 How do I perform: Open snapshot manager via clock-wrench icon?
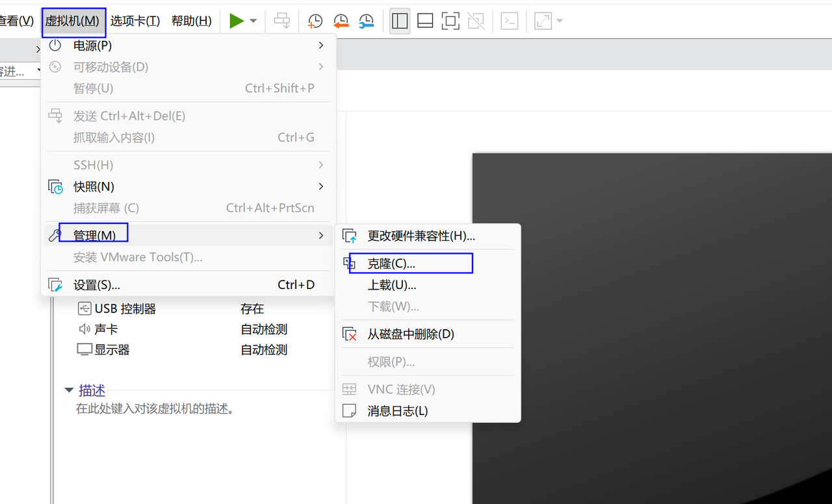click(367, 21)
